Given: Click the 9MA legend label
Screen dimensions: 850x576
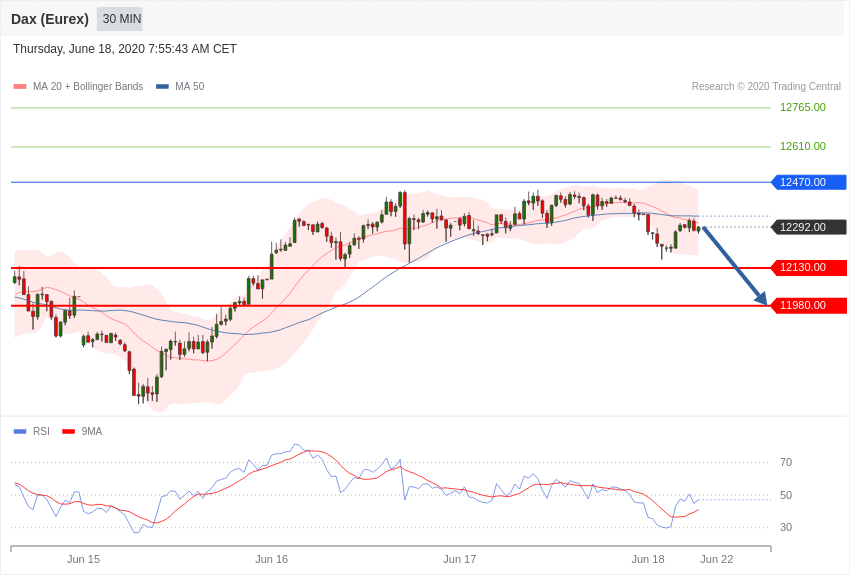Looking at the screenshot, I should coord(92,432).
